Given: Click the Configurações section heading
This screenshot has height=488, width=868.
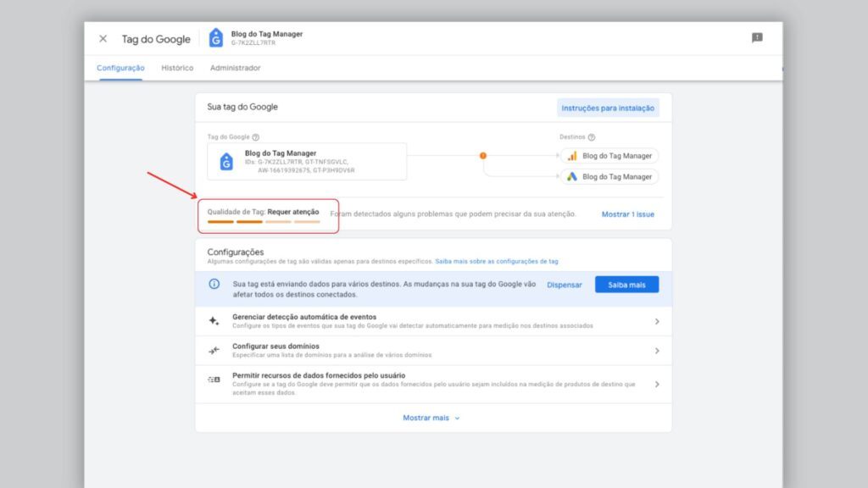Looking at the screenshot, I should (x=236, y=252).
